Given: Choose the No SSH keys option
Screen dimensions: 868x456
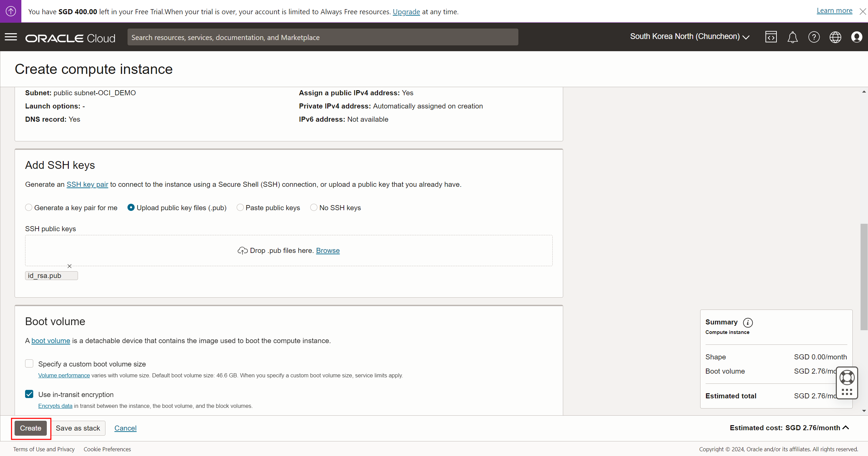Looking at the screenshot, I should coord(314,207).
